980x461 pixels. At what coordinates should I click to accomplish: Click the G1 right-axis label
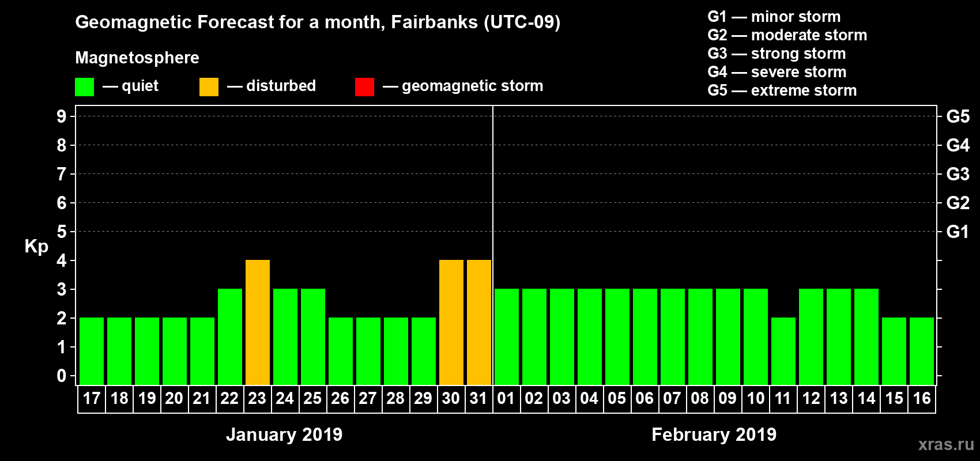coord(958,232)
